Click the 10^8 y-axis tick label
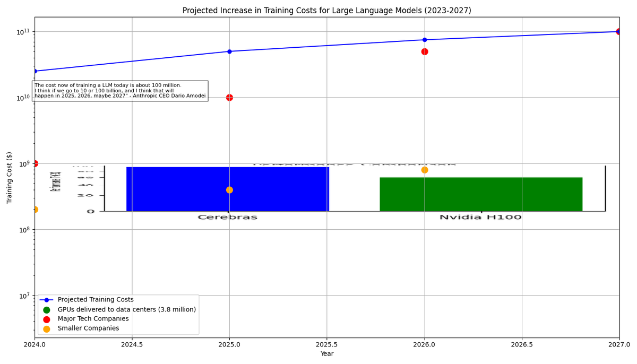 coord(24,230)
